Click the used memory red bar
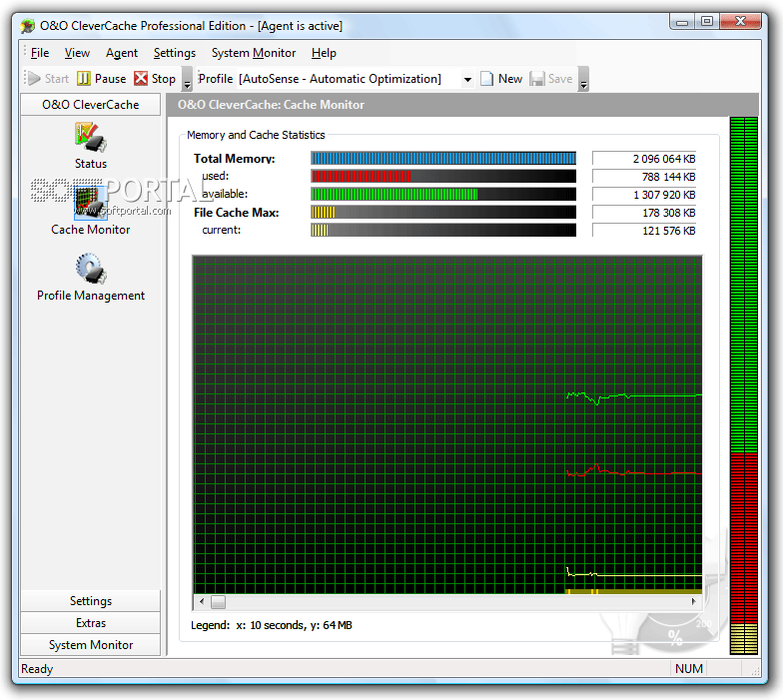 pos(443,176)
